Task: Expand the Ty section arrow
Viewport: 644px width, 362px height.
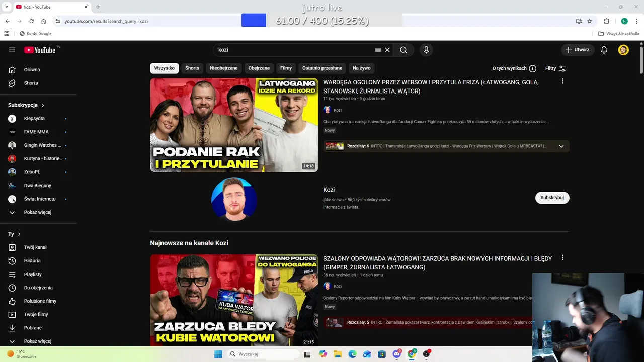Action: tap(19, 234)
